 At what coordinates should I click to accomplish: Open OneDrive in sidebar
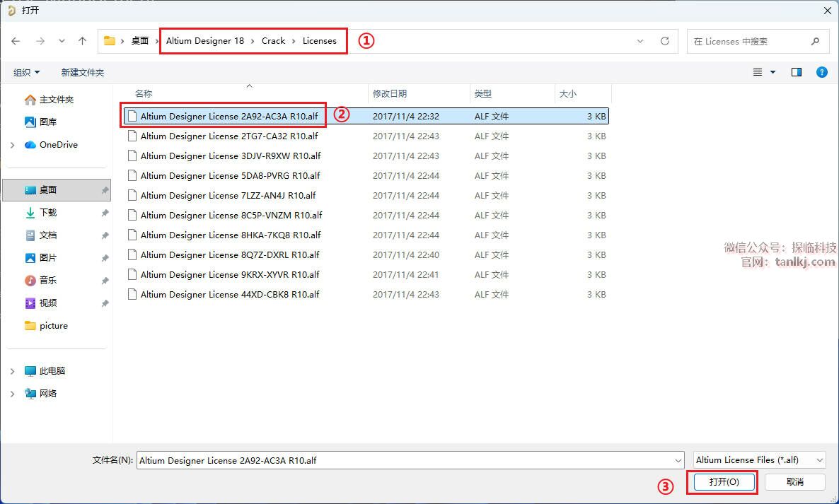pyautogui.click(x=58, y=144)
